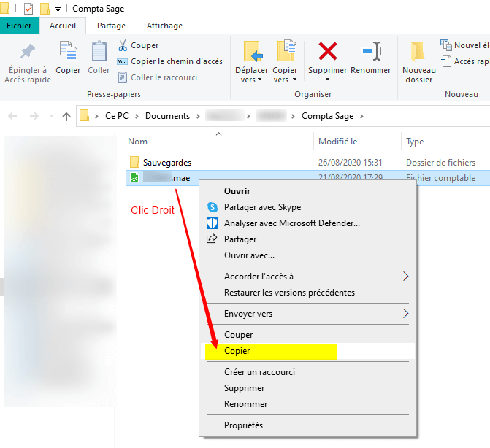Click the up arrow navigation button
490x448 pixels.
pyautogui.click(x=66, y=116)
